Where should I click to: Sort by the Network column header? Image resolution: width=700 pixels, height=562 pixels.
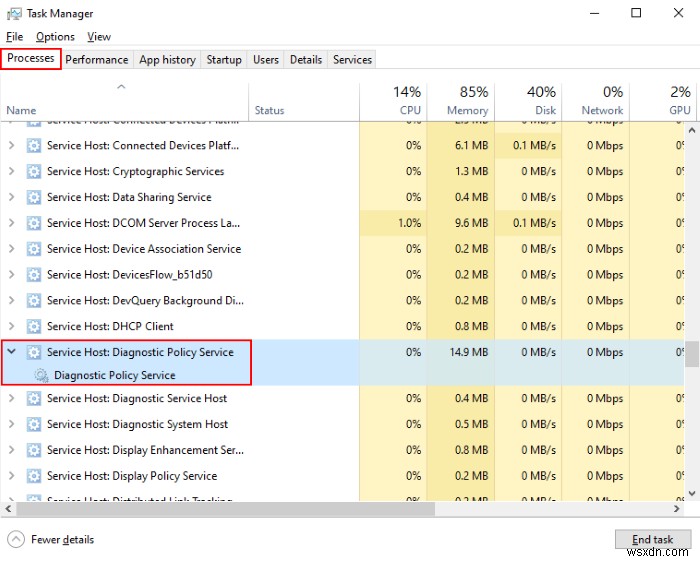[x=596, y=102]
